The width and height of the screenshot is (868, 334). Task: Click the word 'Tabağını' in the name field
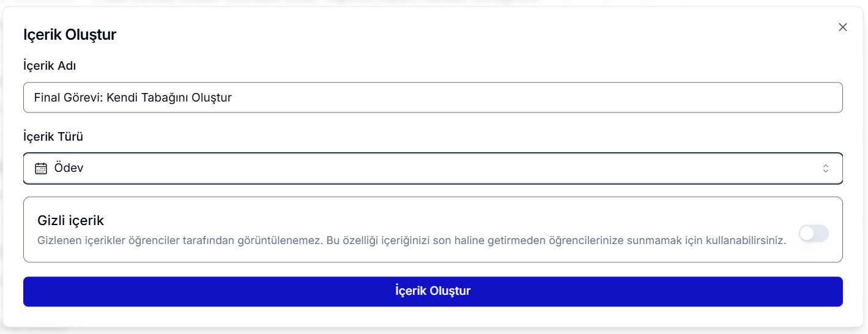(x=165, y=98)
